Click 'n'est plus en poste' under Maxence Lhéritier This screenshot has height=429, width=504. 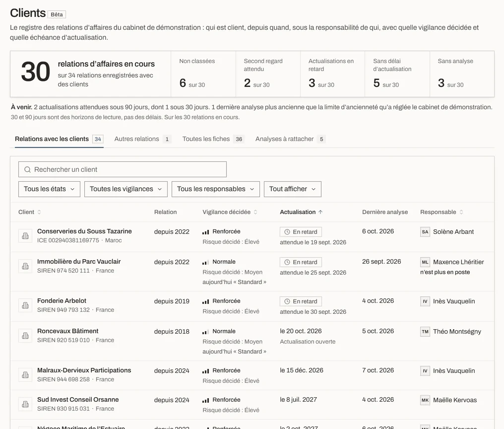[x=445, y=272]
